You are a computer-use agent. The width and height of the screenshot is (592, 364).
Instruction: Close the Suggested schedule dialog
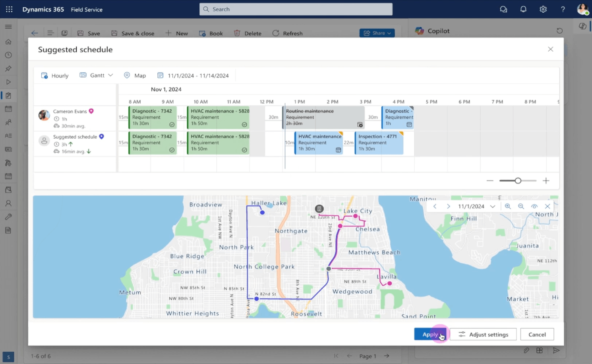[x=550, y=49]
